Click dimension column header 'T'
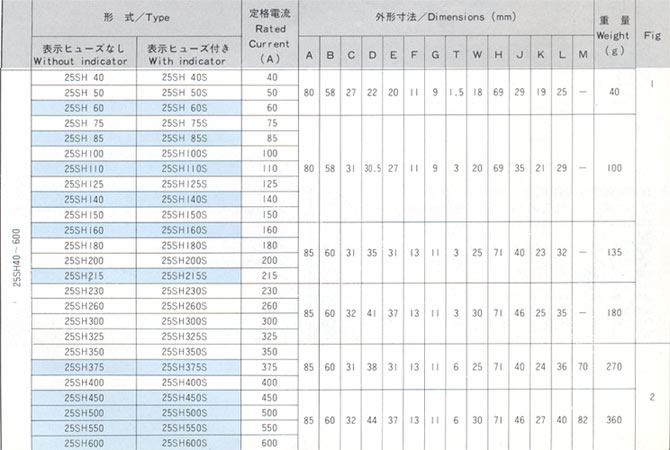The height and width of the screenshot is (450, 670). 456,53
